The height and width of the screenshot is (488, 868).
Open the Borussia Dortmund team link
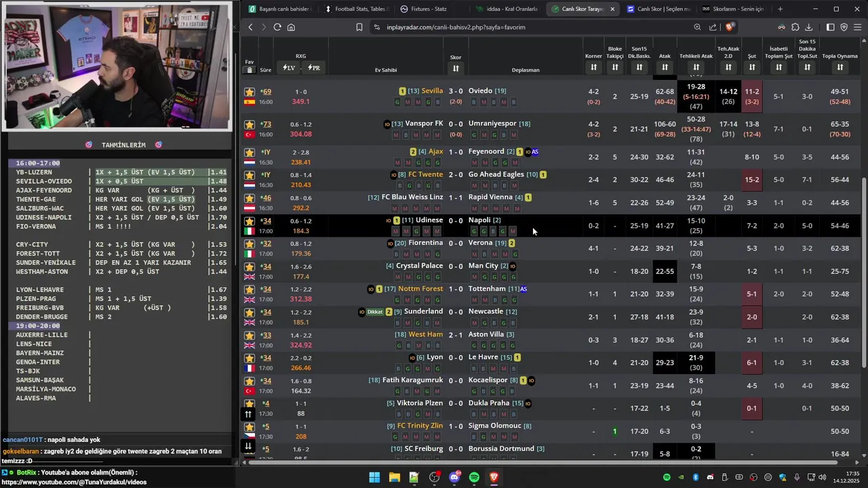[x=501, y=449]
